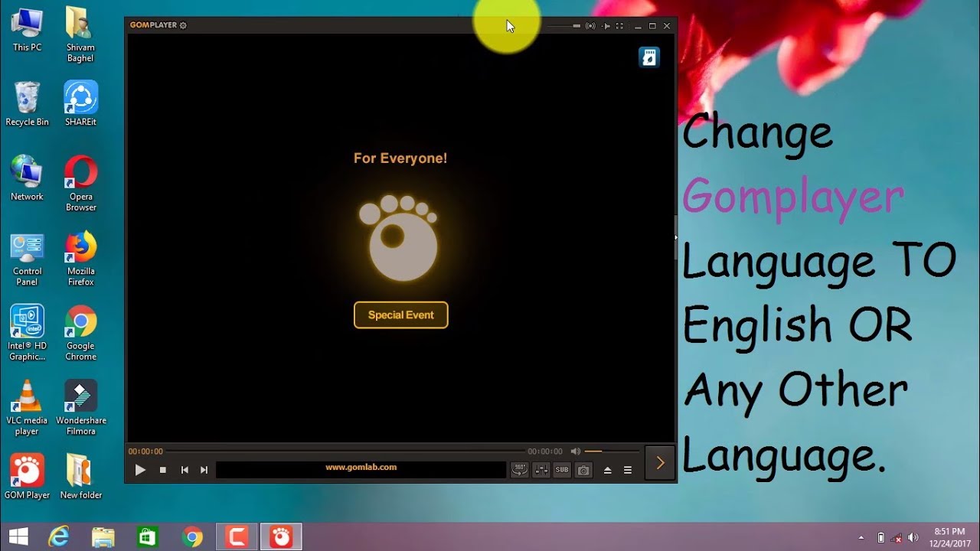Screen dimensions: 980x551
Task: Open This PC desktop icon
Action: pos(27,30)
